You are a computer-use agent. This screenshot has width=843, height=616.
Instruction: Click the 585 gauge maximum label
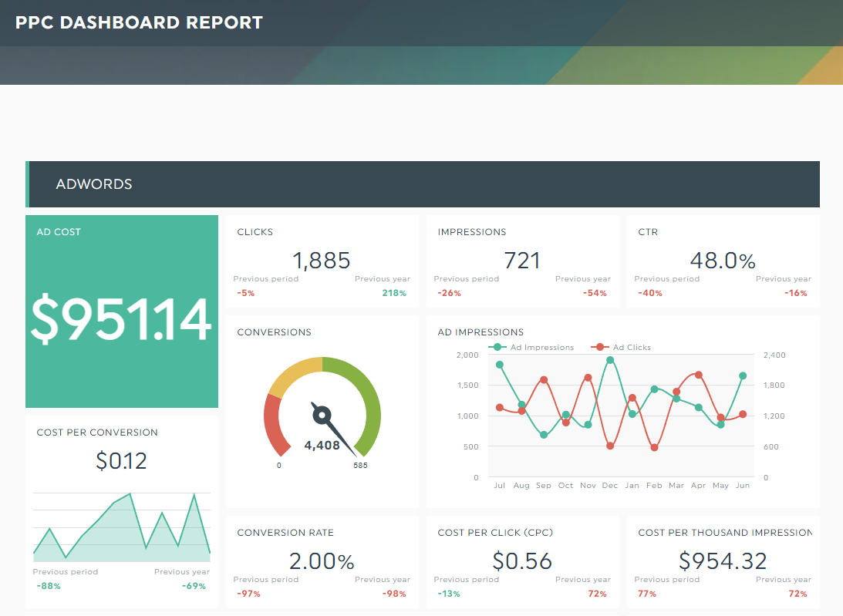click(360, 466)
